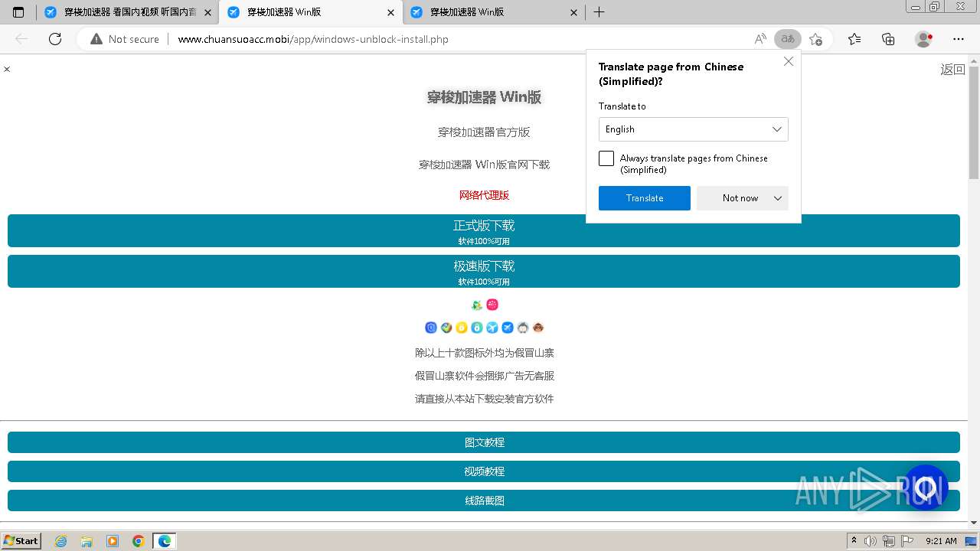Viewport: 980px width, 551px height.
Task: Select the active 穿梭加速器 Win版 tab
Action: pyautogui.click(x=309, y=12)
